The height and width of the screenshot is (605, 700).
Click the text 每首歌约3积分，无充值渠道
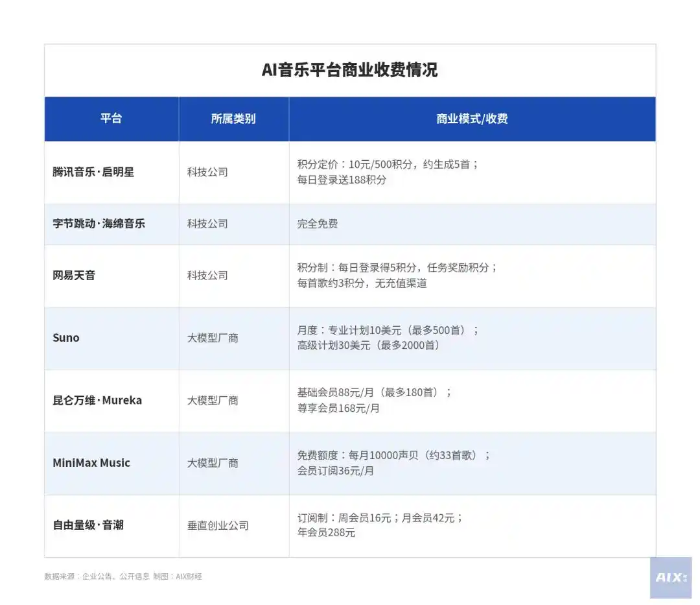[362, 283]
